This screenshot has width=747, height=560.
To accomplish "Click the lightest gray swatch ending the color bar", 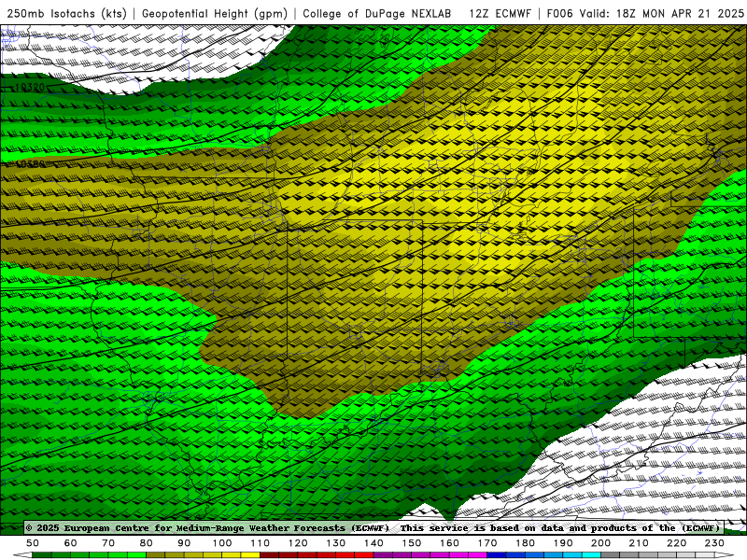I will pos(705,555).
